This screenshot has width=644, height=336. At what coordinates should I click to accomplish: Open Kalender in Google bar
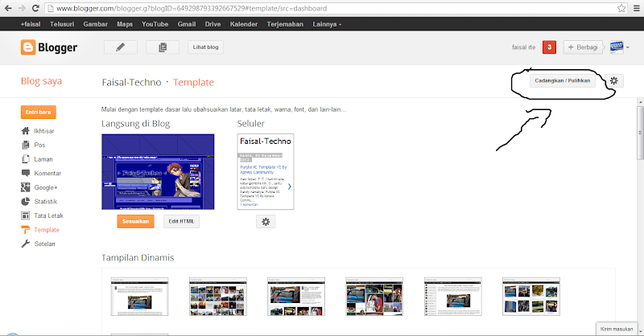(244, 24)
